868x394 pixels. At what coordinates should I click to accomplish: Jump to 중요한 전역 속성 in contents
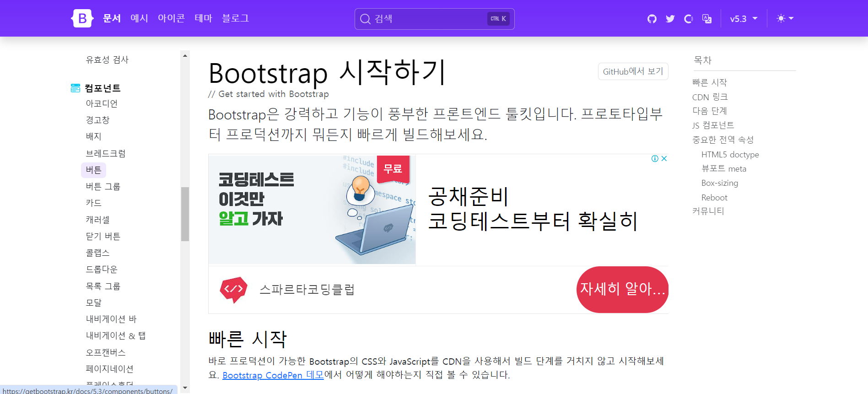(723, 140)
